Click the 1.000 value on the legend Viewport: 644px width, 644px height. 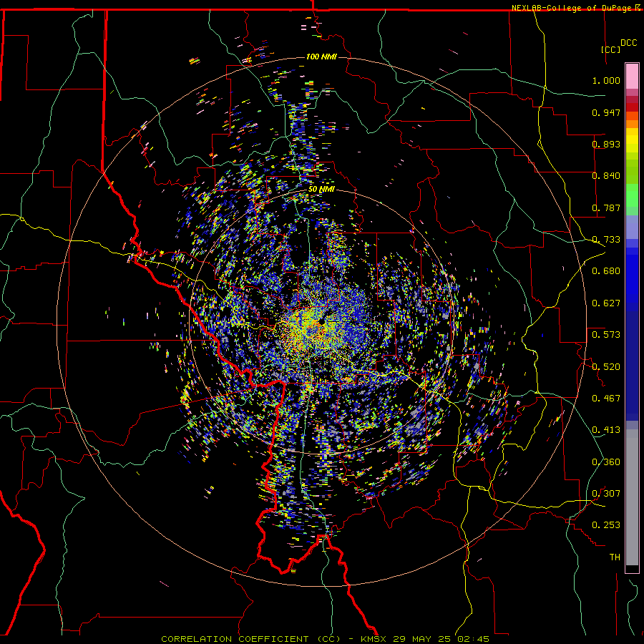(x=606, y=80)
